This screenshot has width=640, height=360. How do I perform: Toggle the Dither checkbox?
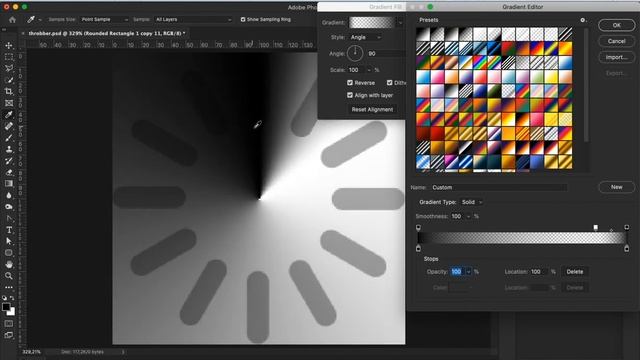point(389,82)
